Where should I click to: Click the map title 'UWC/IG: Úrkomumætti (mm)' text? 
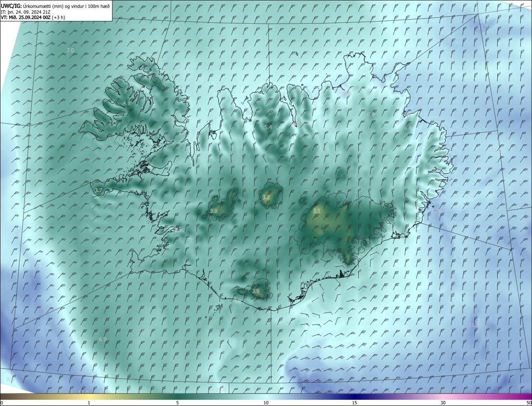[32, 6]
